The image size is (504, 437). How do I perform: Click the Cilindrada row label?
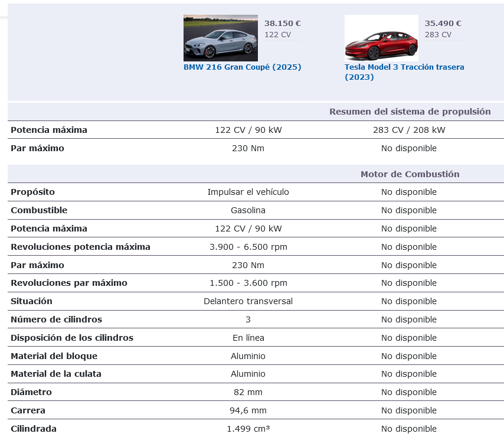[x=34, y=429]
